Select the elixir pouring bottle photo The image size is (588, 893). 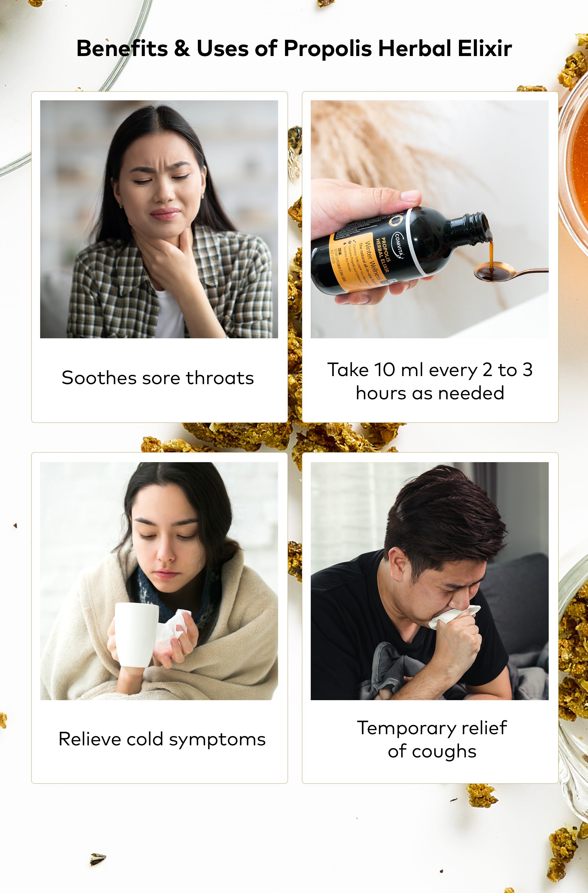[430, 219]
